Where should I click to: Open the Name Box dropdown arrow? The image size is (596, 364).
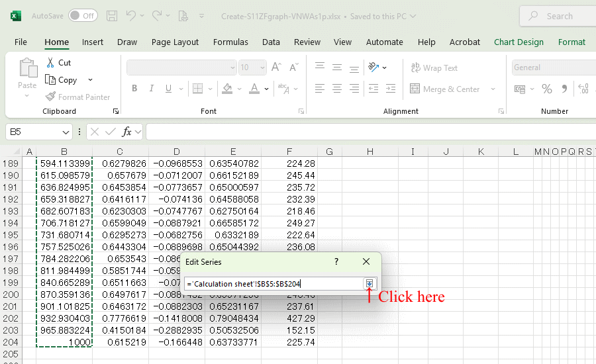click(66, 132)
